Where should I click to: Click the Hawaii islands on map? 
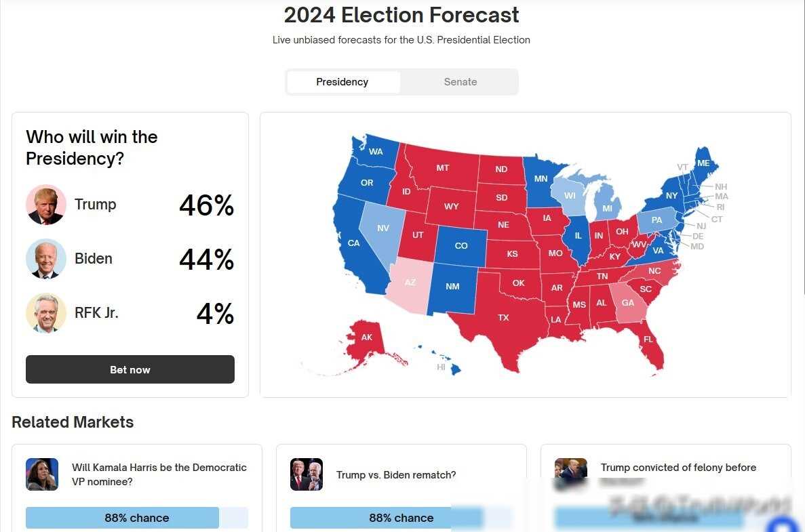point(453,367)
